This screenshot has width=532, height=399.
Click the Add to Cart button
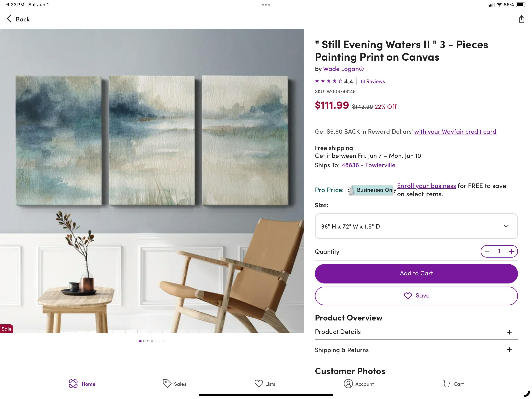[416, 273]
